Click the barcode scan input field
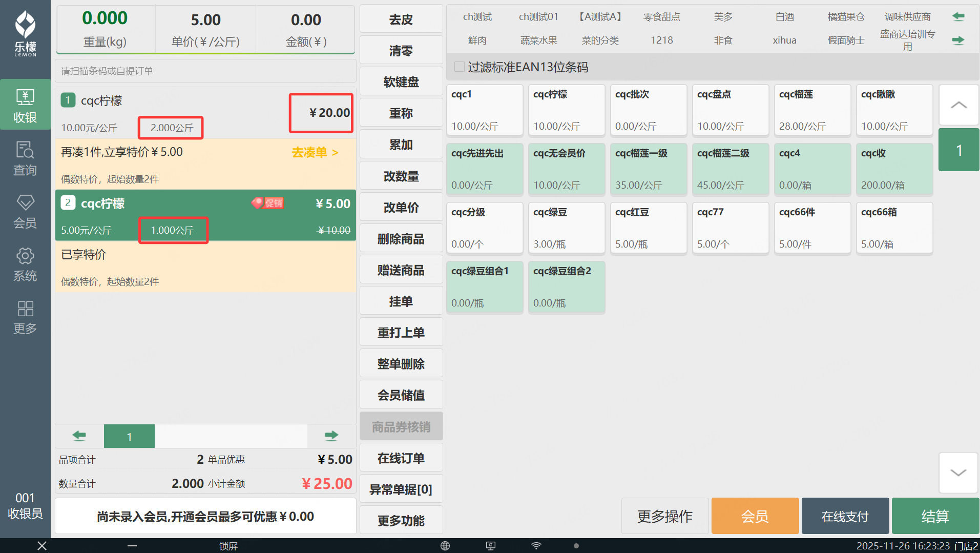980x553 pixels. tap(205, 71)
